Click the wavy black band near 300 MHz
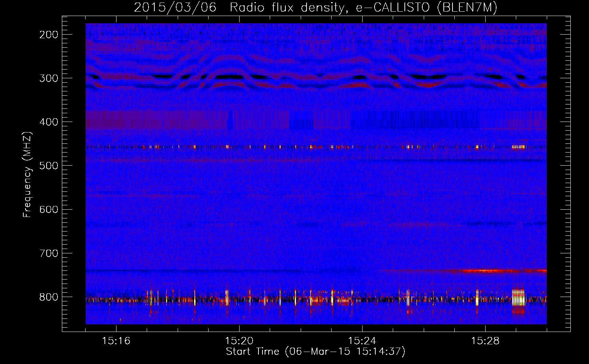This screenshot has width=589, height=364. [x=316, y=77]
